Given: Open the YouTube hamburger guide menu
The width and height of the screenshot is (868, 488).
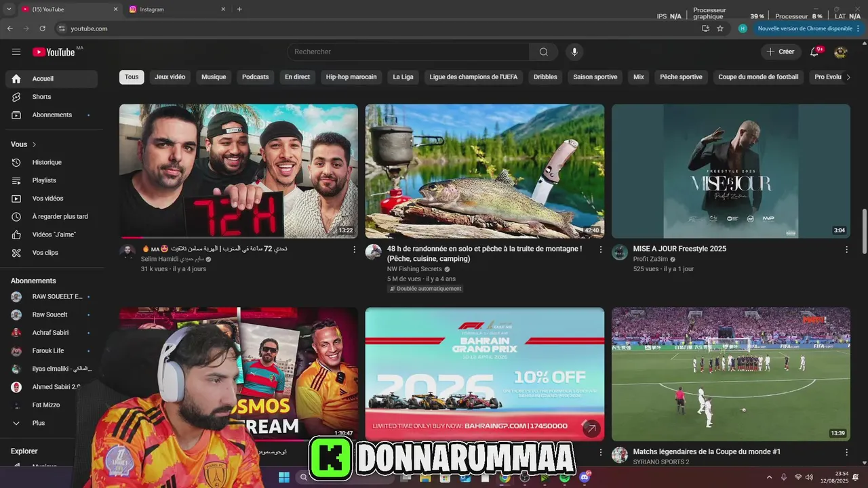Looking at the screenshot, I should tap(16, 52).
